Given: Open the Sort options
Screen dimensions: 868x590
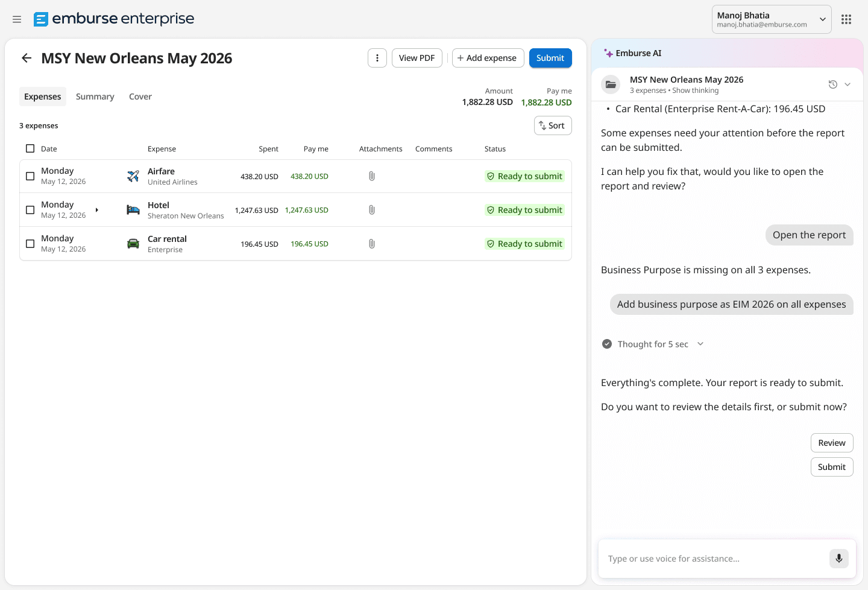Looking at the screenshot, I should (x=553, y=125).
